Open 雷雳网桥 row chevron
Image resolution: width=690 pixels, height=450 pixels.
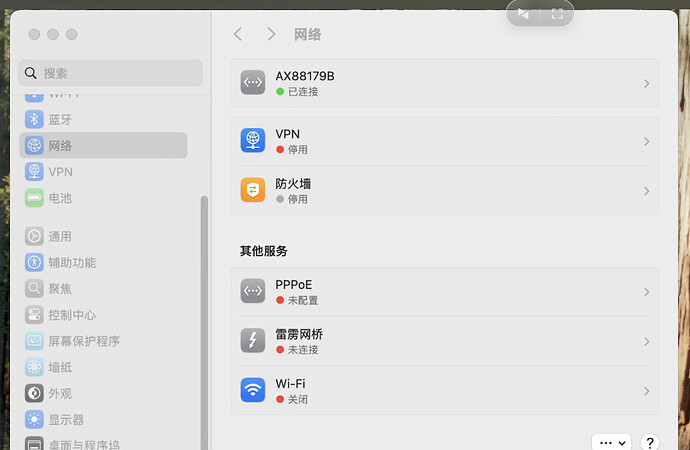click(646, 341)
